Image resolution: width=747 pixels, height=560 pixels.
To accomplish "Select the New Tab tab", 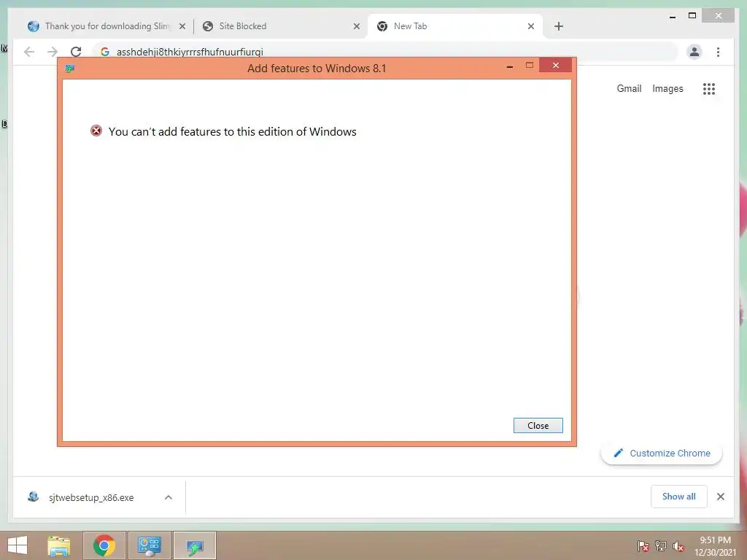I will [455, 26].
